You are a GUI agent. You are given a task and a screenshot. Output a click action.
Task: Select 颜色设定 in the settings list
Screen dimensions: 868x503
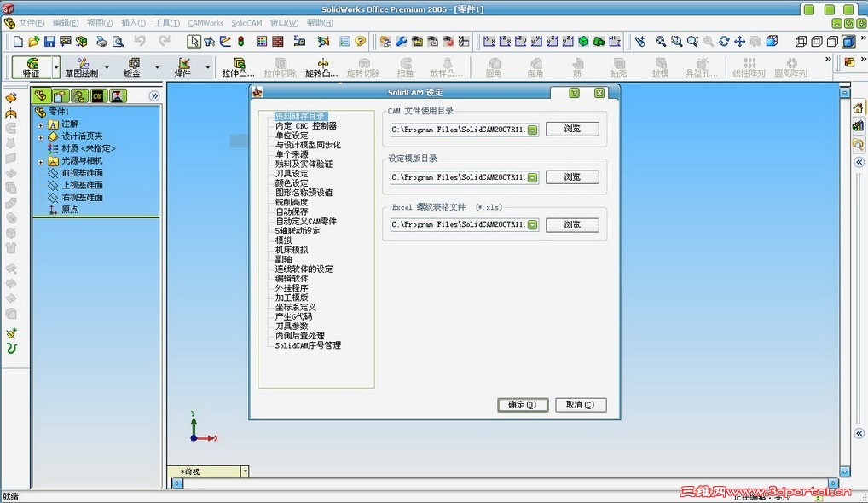pos(292,182)
